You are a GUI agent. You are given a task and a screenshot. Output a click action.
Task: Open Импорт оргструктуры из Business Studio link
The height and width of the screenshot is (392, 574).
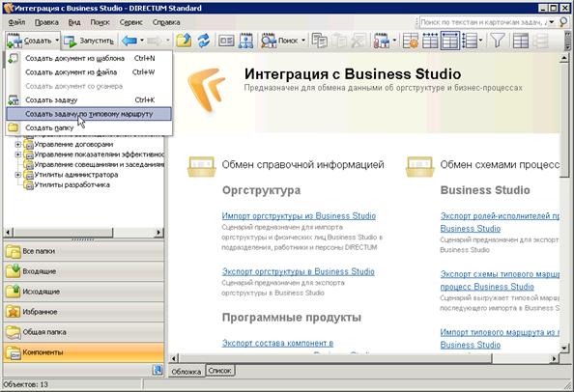(299, 216)
